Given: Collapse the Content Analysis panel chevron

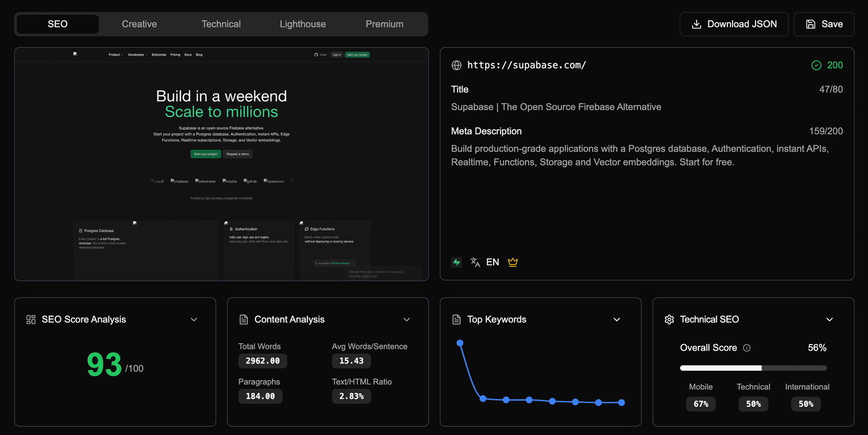Looking at the screenshot, I should [x=406, y=320].
